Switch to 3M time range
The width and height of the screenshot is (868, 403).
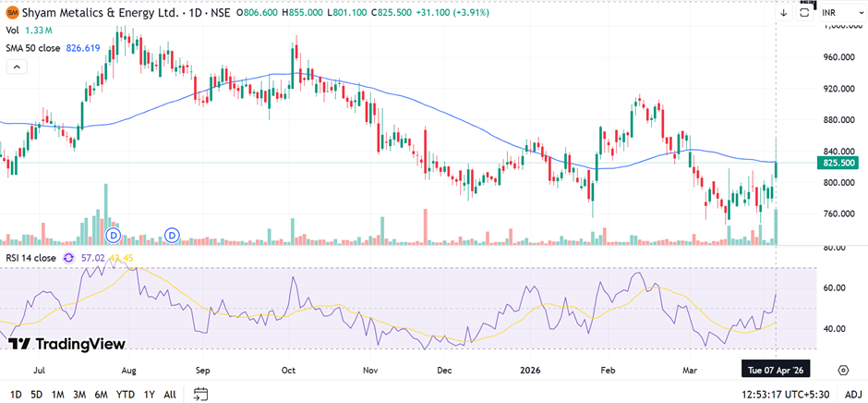[x=78, y=395]
